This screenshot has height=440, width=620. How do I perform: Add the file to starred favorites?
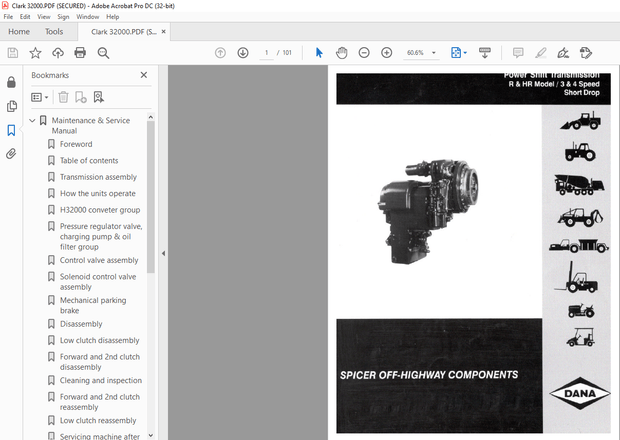(x=35, y=53)
